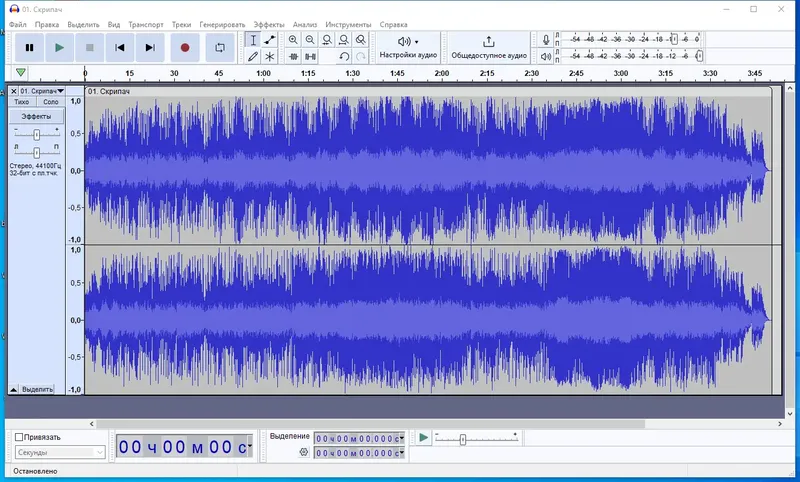800x482 pixels.
Task: Select the Selection (I-beam) tool
Action: [253, 40]
